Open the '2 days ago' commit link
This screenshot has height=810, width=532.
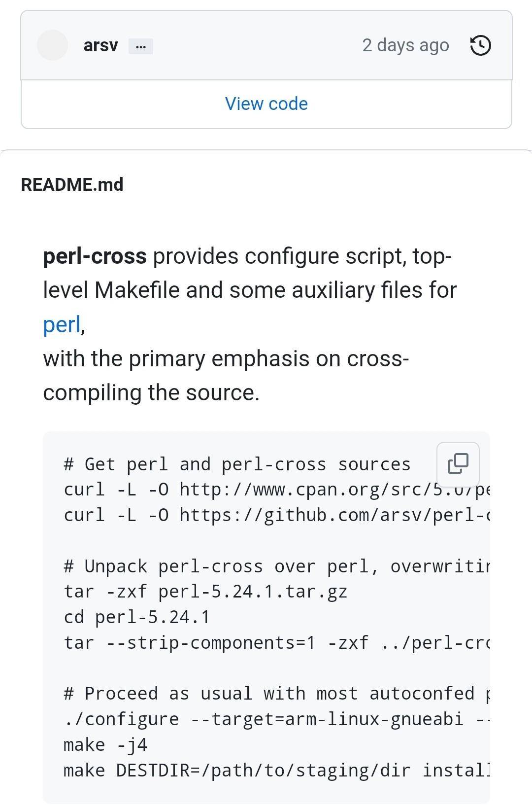406,45
